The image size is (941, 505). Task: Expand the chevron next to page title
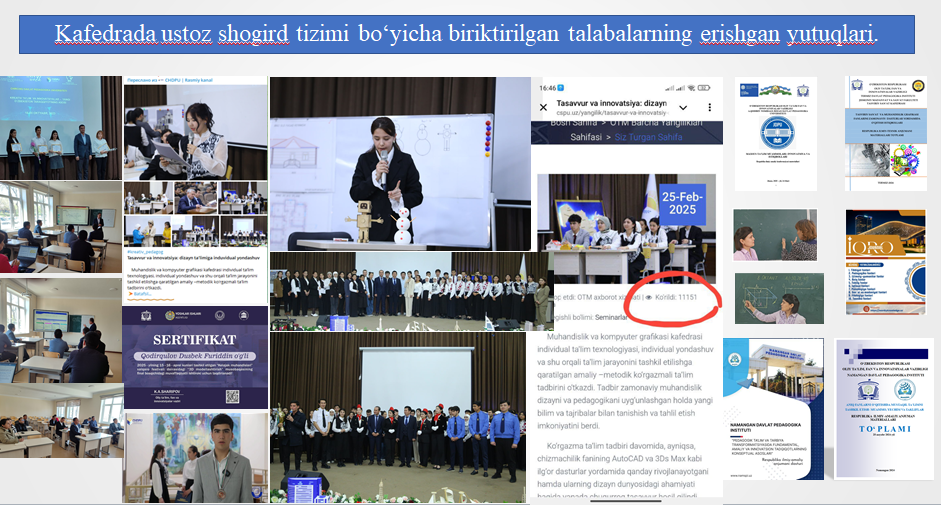683,107
